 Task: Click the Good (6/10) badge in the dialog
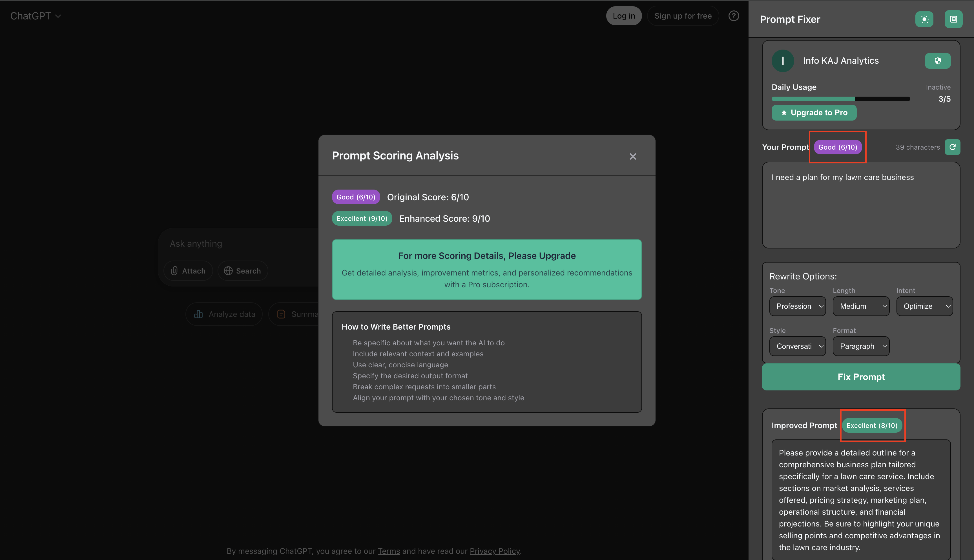click(356, 197)
